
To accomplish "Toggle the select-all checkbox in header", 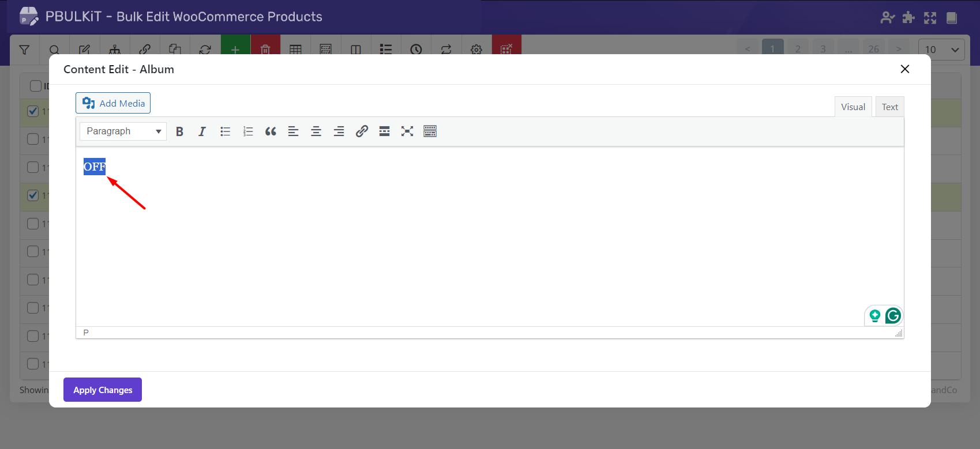I will pos(35,86).
